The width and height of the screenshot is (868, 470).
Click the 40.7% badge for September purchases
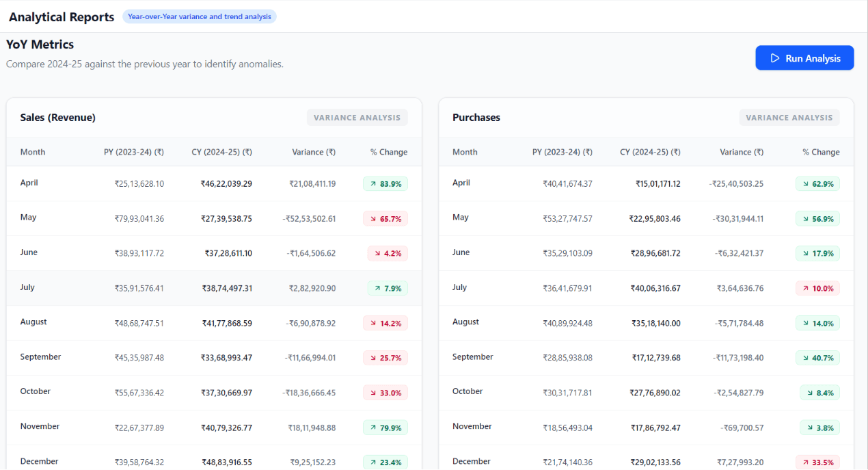click(817, 358)
